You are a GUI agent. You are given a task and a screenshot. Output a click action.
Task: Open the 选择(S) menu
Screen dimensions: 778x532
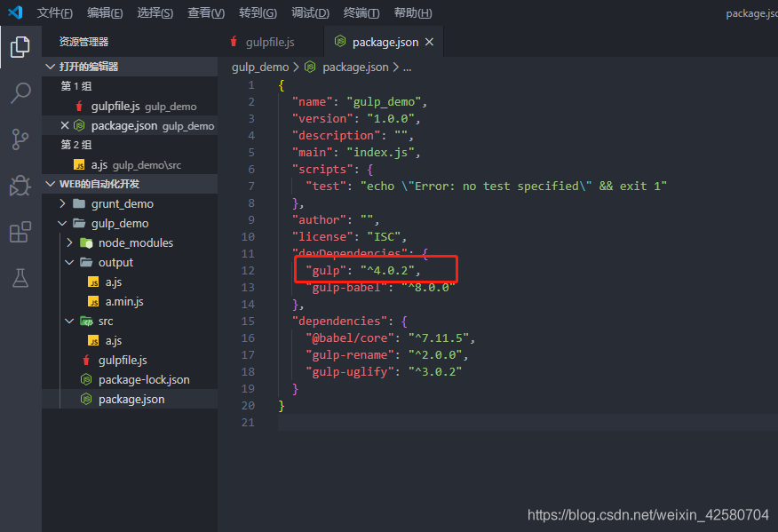click(155, 13)
